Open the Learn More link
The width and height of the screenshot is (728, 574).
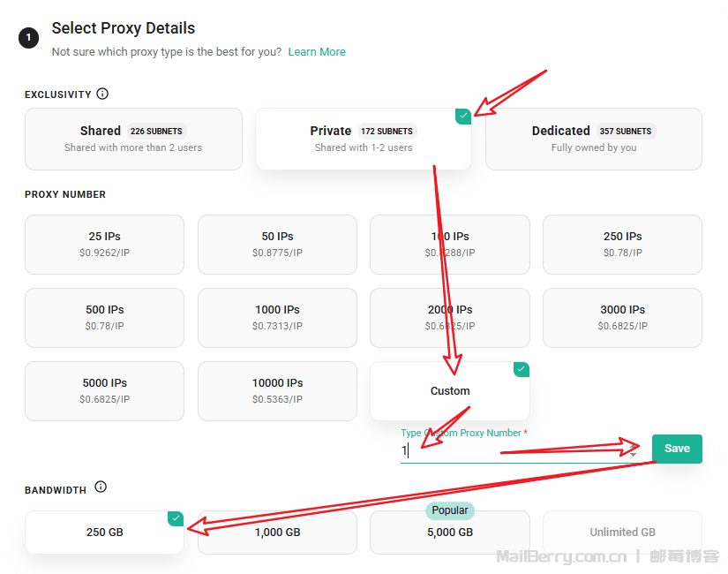coord(317,52)
